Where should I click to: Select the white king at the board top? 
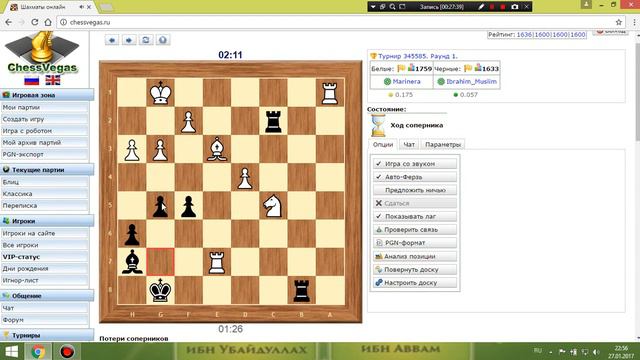coord(160,93)
